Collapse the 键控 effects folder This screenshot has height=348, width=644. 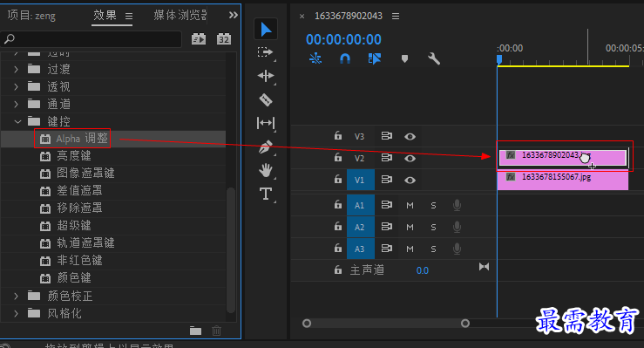tap(17, 121)
